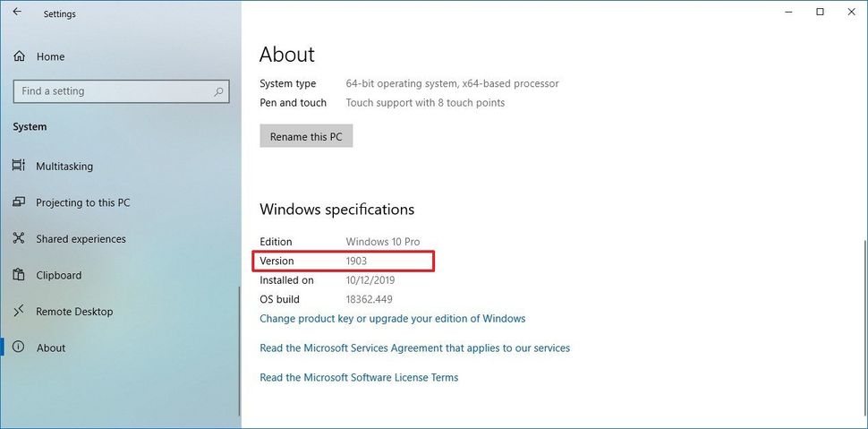Click the Windows specifications heading
Image resolution: width=868 pixels, height=429 pixels.
coord(337,209)
